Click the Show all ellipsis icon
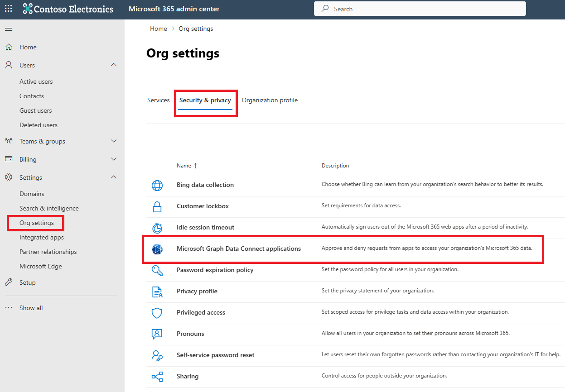This screenshot has height=392, width=565. pos(9,308)
